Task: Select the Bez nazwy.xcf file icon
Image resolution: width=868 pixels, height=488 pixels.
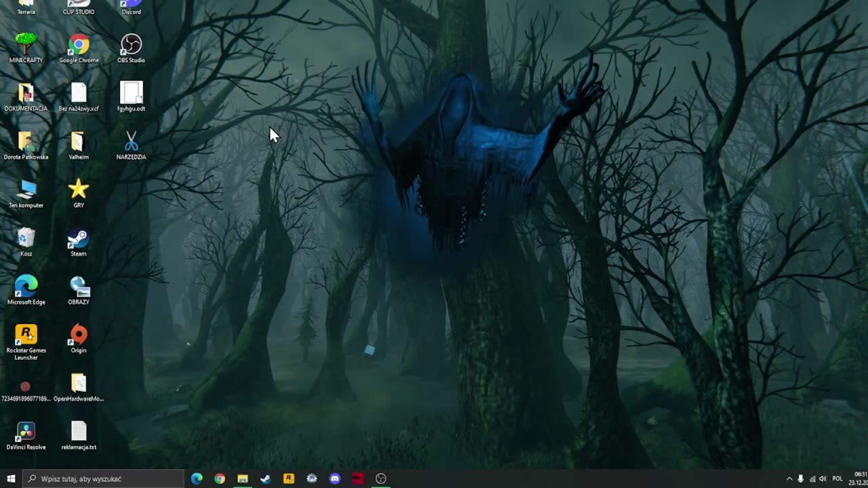Action: click(x=79, y=96)
